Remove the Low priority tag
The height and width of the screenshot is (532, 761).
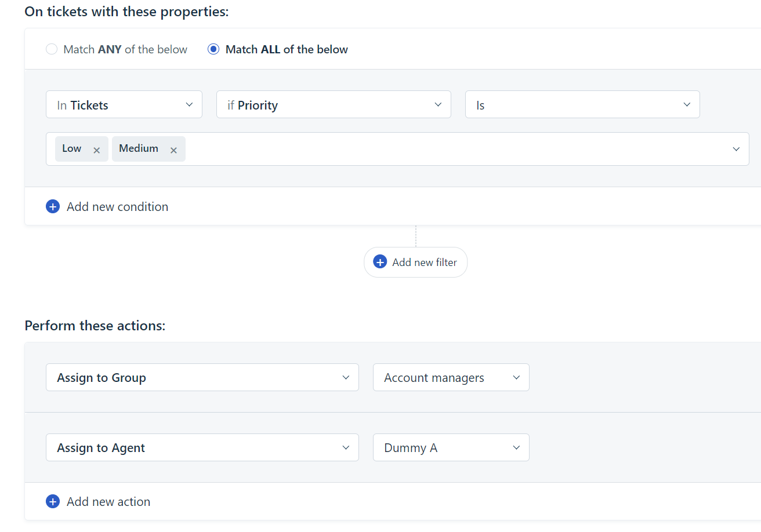pos(97,150)
